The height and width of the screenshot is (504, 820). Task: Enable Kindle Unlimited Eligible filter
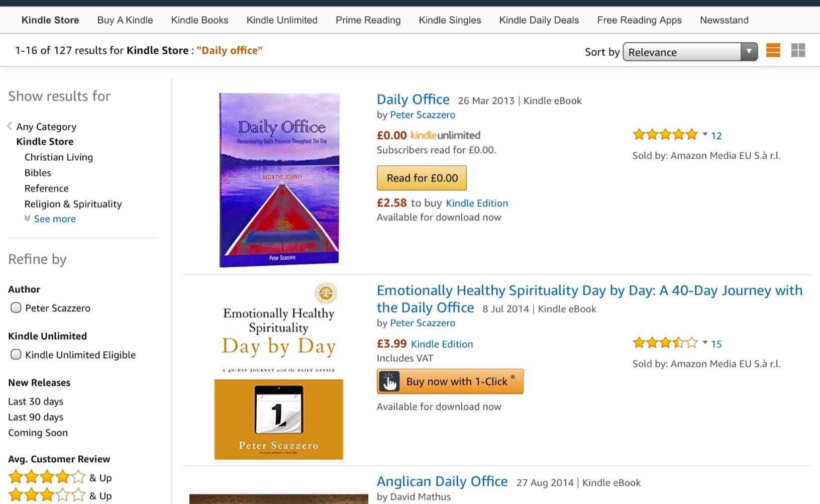[16, 355]
